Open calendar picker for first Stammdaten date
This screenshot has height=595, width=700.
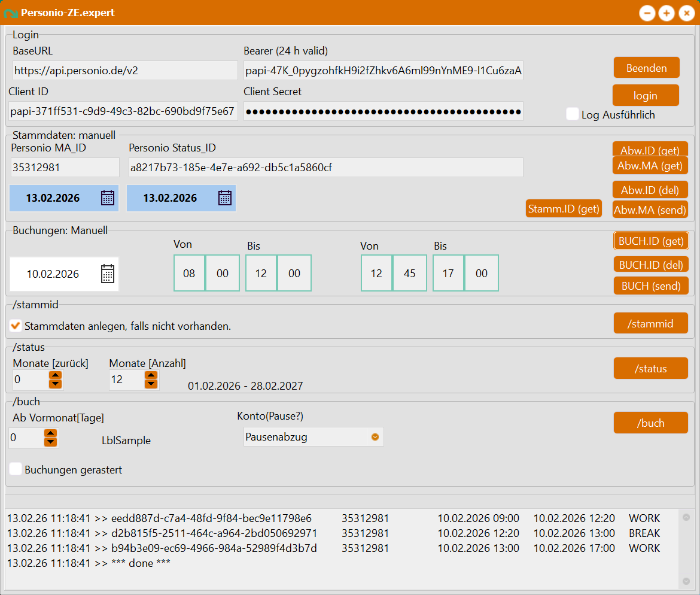coord(108,198)
